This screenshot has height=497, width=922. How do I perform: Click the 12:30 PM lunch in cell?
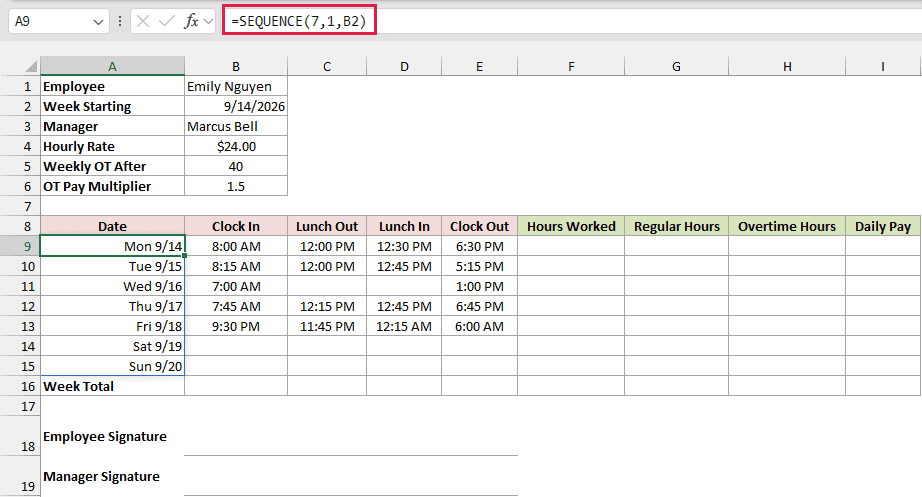point(404,246)
